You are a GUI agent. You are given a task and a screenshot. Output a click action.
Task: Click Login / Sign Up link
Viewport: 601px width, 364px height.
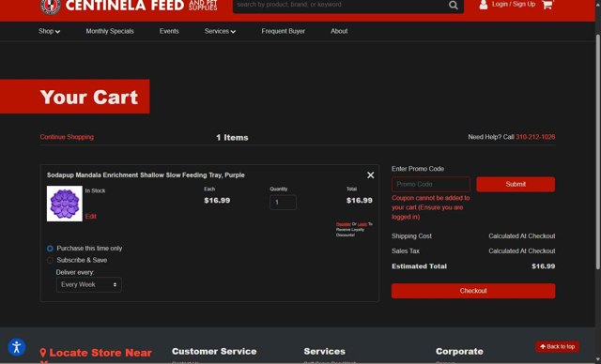[x=514, y=4]
